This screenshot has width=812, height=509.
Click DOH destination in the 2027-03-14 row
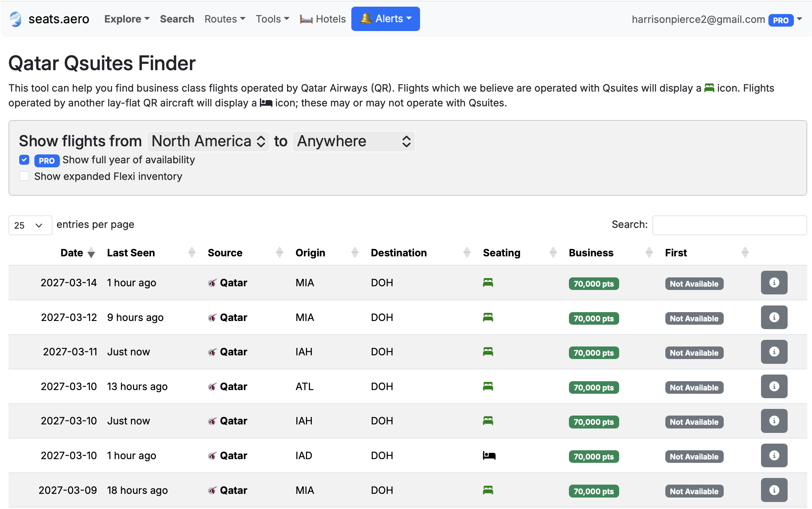pyautogui.click(x=382, y=283)
